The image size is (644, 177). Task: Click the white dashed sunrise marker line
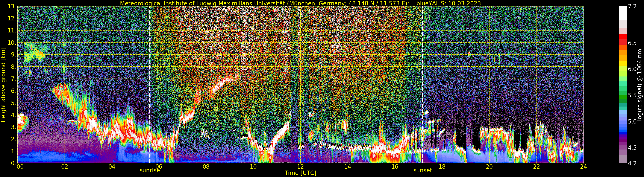(x=150, y=85)
